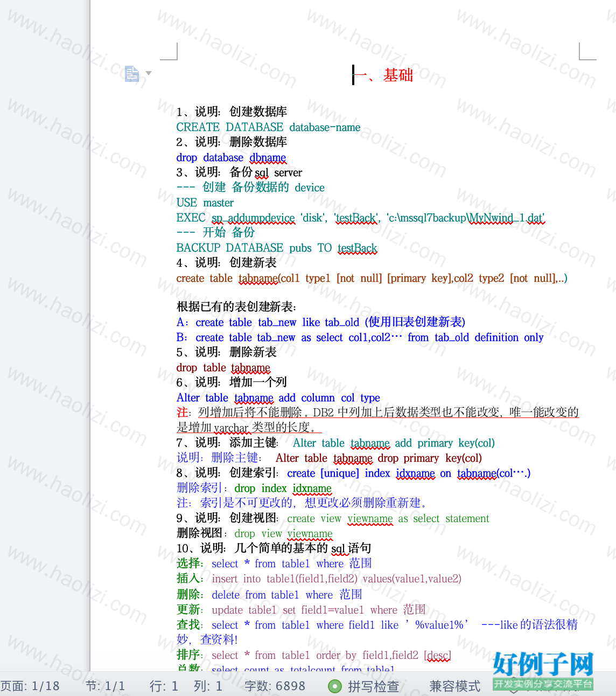Click the 排序: select * from table1 order by line
This screenshot has height=696, width=616.
[x=314, y=655]
